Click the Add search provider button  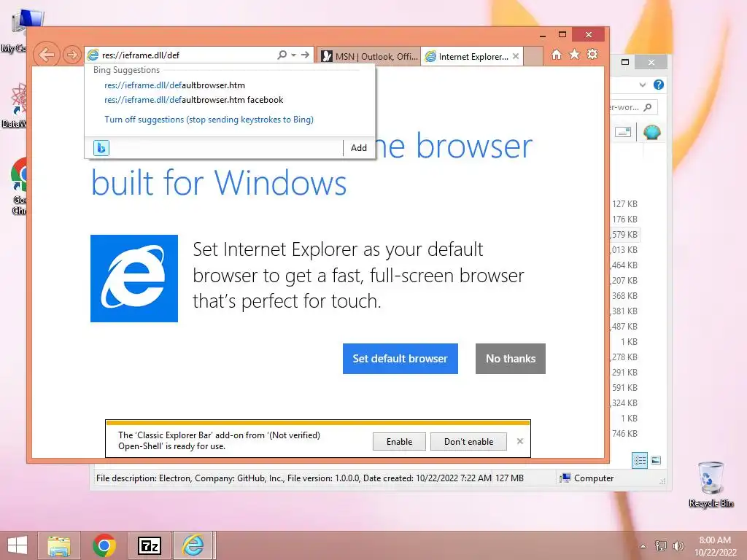coord(359,147)
